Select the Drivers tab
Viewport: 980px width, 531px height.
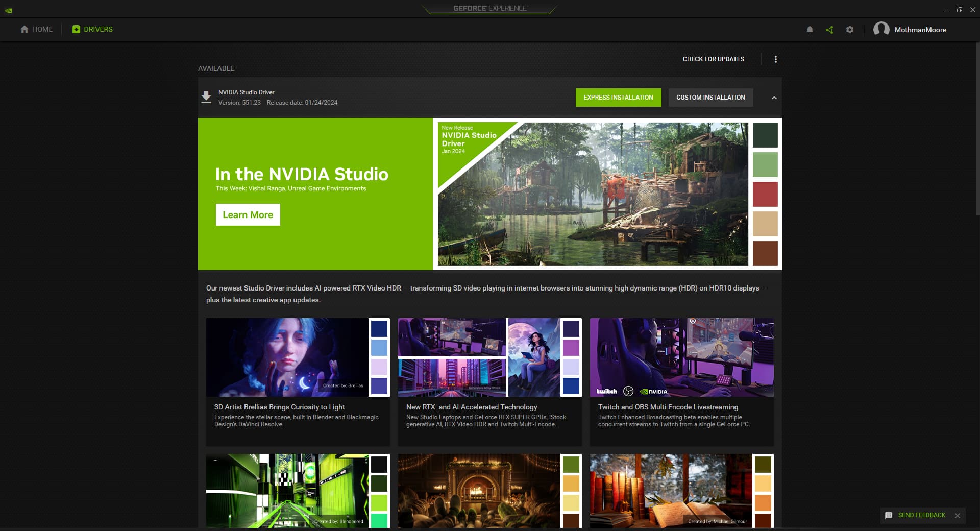coord(92,29)
